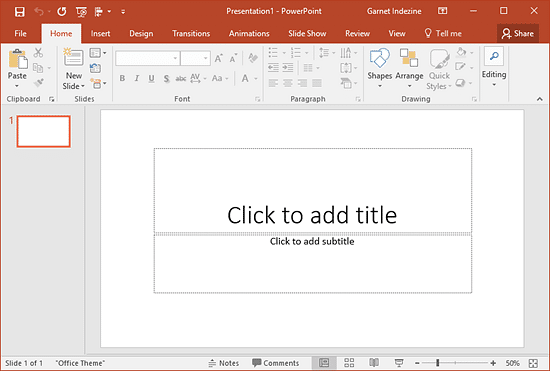550x371 pixels.
Task: Click the New Slide icon
Action: [73, 57]
